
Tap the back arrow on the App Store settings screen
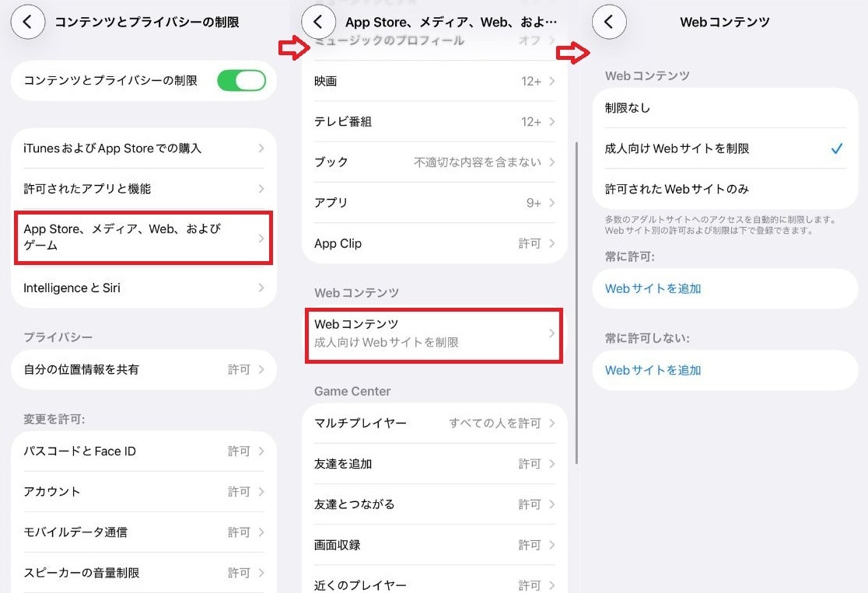pyautogui.click(x=319, y=23)
